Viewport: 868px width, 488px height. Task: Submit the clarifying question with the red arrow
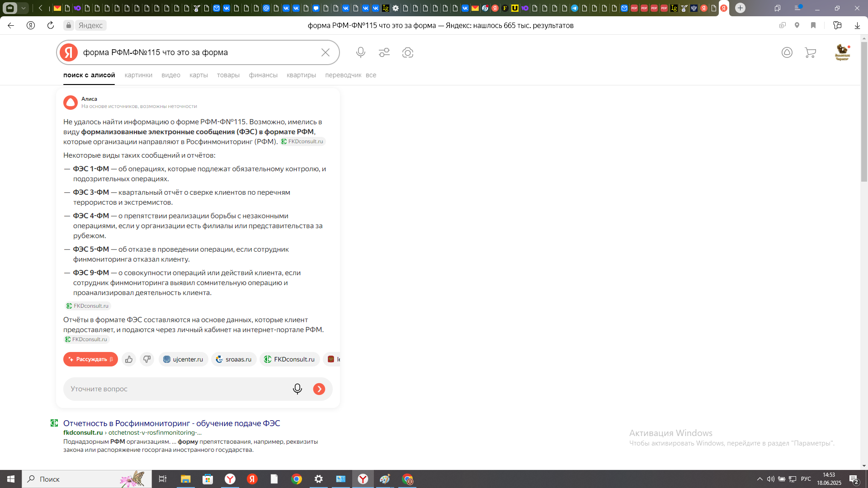pyautogui.click(x=319, y=389)
